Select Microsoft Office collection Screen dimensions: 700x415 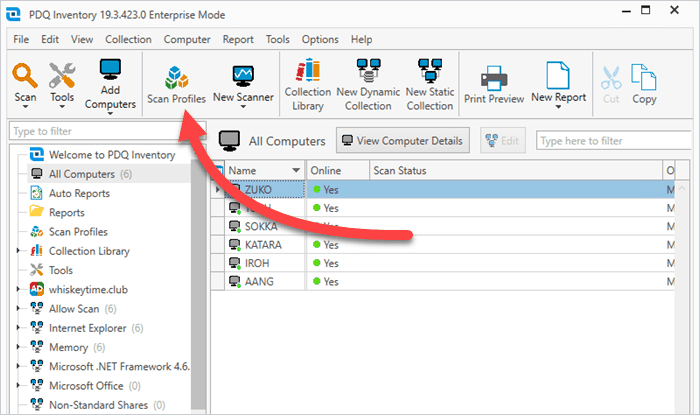tap(85, 386)
